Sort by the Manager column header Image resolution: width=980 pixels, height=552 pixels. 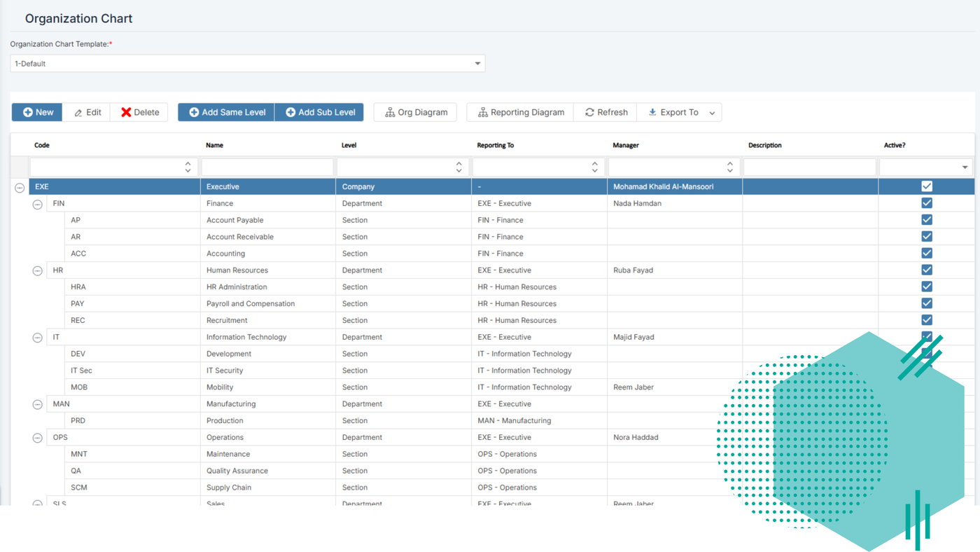tap(625, 145)
